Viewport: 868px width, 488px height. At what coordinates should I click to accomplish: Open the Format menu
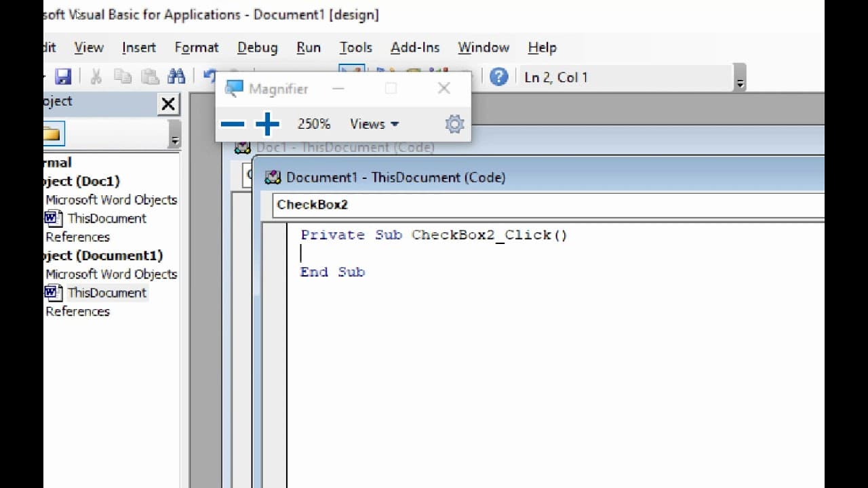coord(197,47)
